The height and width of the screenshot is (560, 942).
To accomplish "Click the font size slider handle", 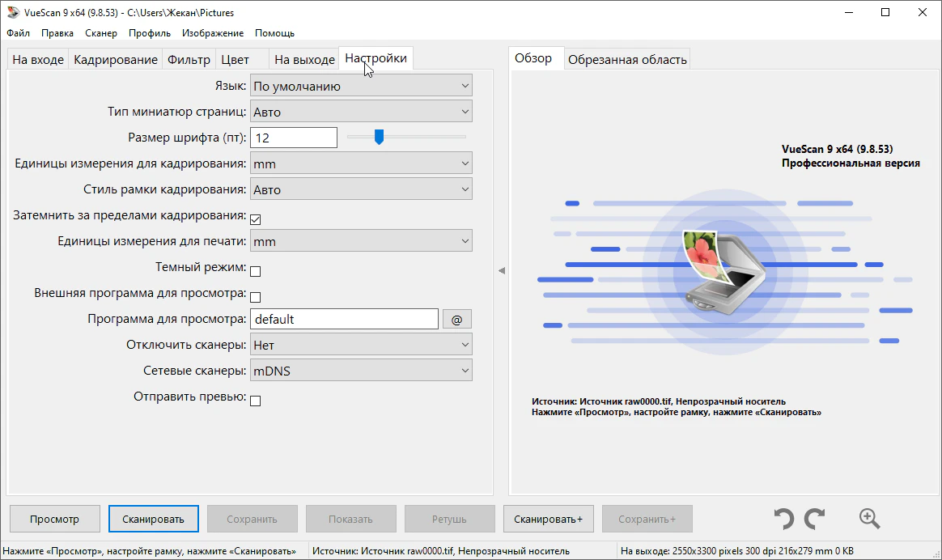I will pyautogui.click(x=378, y=138).
